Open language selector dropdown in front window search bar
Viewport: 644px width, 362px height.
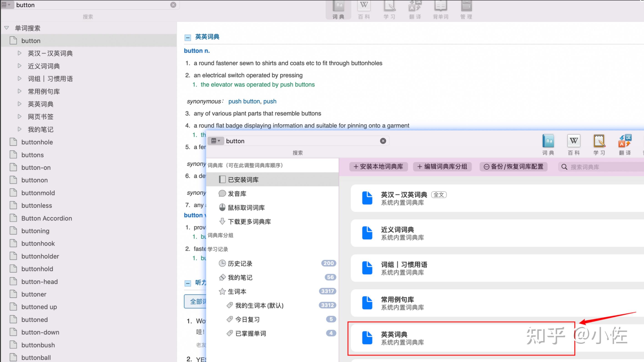coord(216,141)
